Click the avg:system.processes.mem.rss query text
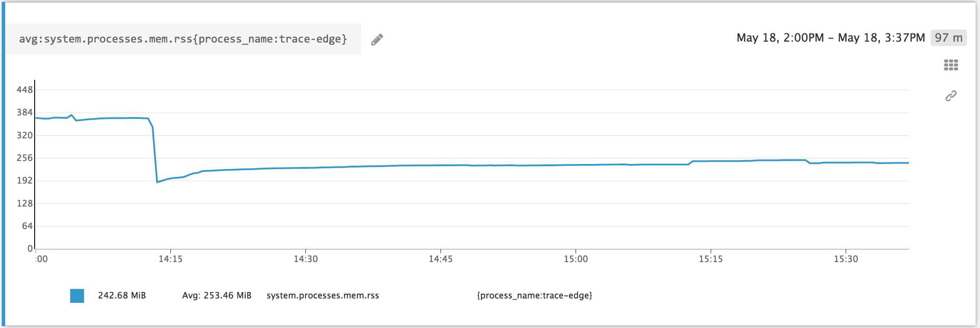Screen dimensions: 980x328 click(x=183, y=39)
